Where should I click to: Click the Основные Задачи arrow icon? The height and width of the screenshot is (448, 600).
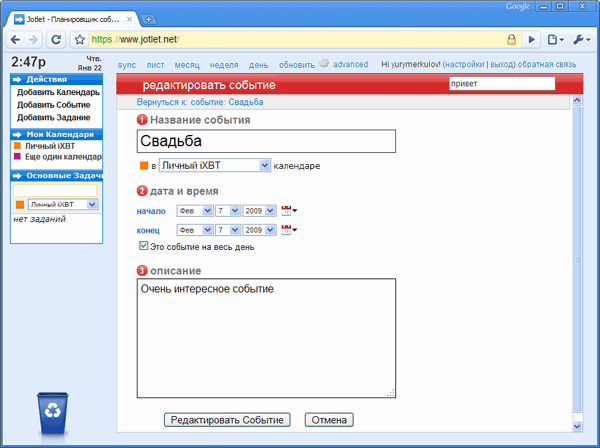[x=17, y=176]
